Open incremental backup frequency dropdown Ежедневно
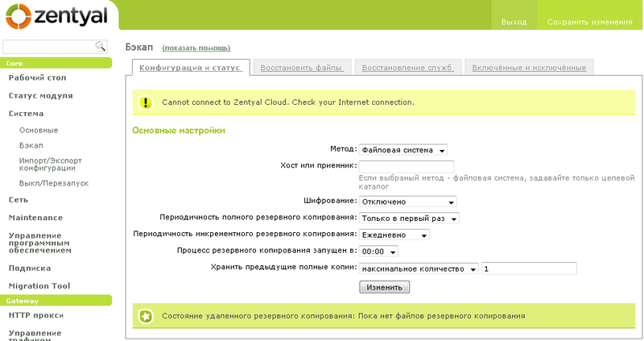The width and height of the screenshot is (644, 341). click(x=394, y=235)
